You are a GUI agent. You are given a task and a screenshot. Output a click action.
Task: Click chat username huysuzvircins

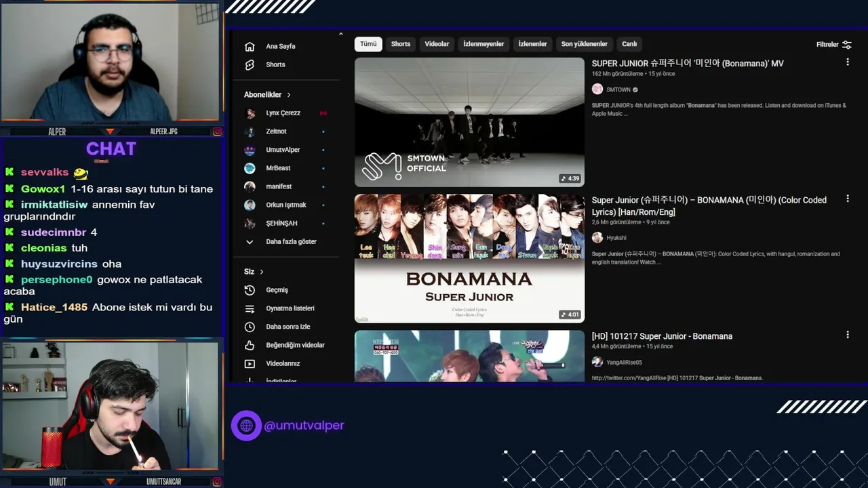[x=59, y=264]
